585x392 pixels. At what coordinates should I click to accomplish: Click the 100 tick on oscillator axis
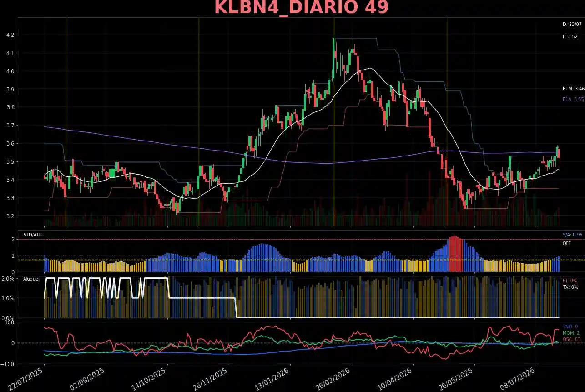(x=10, y=322)
